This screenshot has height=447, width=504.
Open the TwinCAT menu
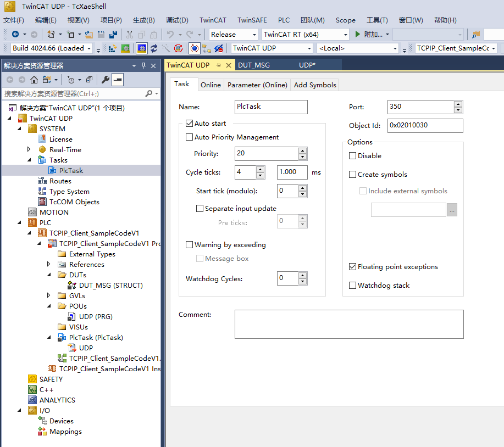(x=213, y=20)
